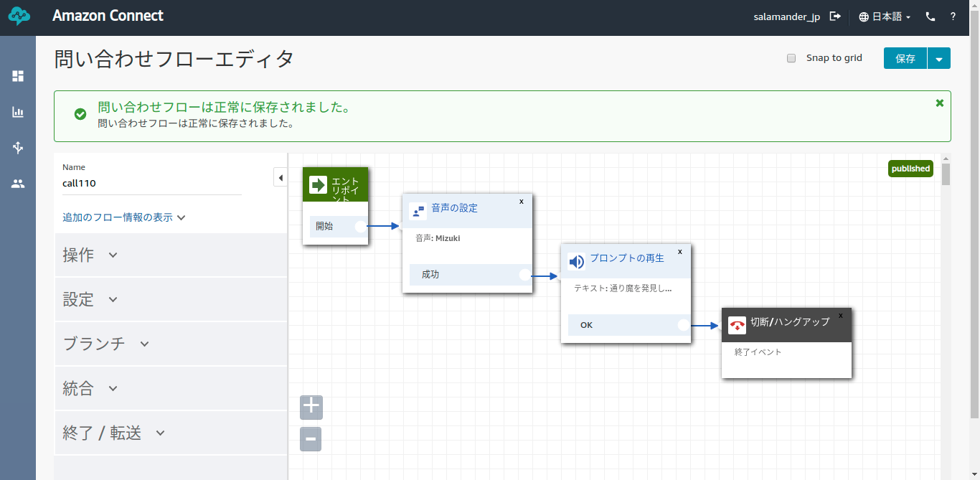The height and width of the screenshot is (480, 980).
Task: Click the Amazon Connect logo icon
Action: coord(18,16)
